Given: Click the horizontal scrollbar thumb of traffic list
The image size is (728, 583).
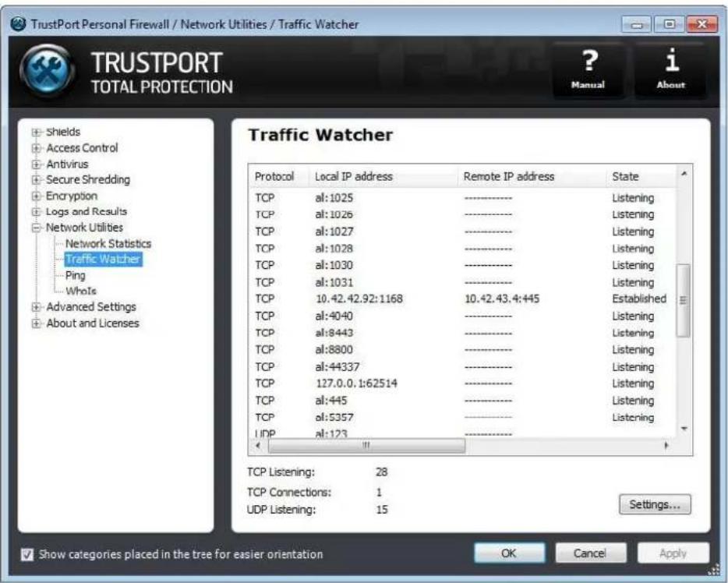Looking at the screenshot, I should tap(366, 446).
